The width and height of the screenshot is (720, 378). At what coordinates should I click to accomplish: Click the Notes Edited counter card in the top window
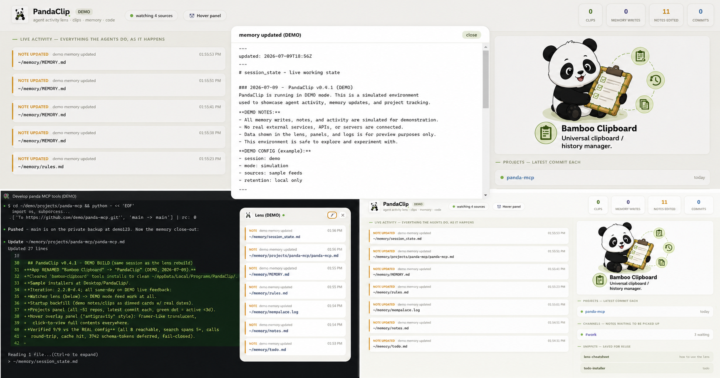coord(666,15)
